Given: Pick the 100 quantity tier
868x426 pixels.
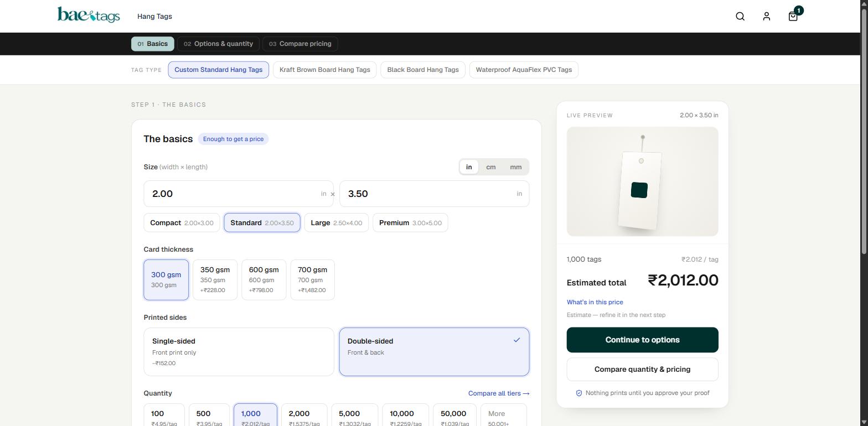Looking at the screenshot, I should 164,415.
